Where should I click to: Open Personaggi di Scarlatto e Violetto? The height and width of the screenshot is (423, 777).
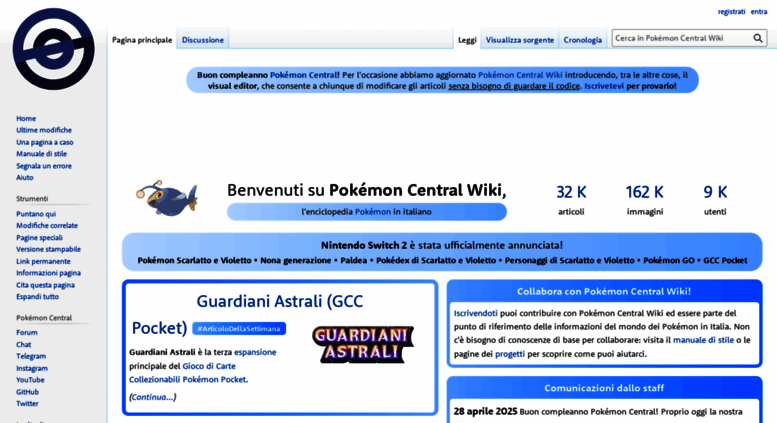569,261
